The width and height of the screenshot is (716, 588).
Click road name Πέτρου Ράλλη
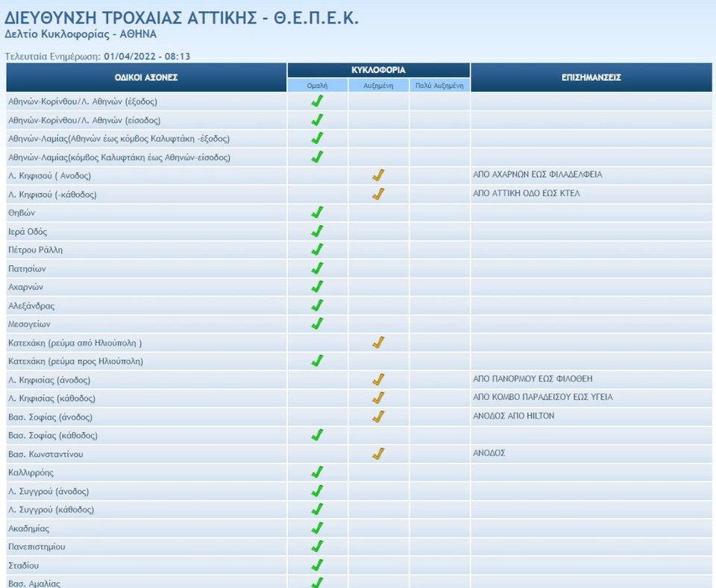click(x=35, y=250)
